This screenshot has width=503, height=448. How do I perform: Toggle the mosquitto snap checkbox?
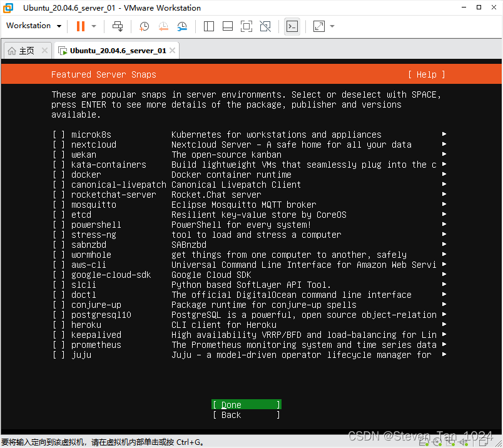[59, 205]
